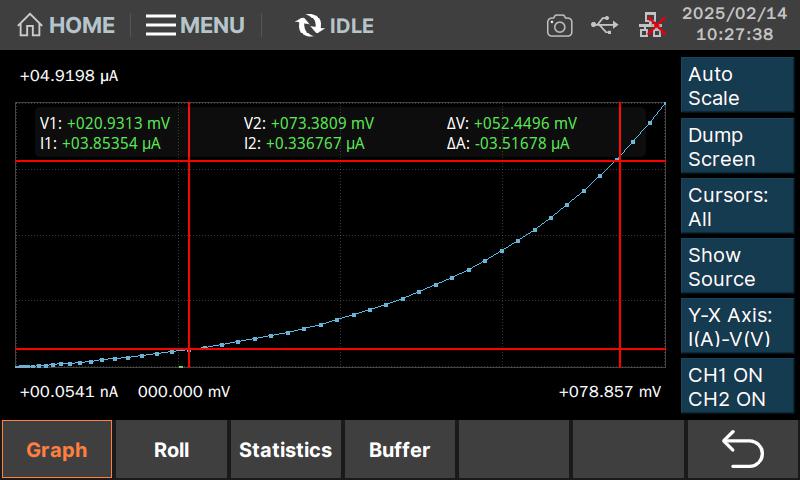Open the MENU hamburger icon
This screenshot has height=480, width=800.
161,25
